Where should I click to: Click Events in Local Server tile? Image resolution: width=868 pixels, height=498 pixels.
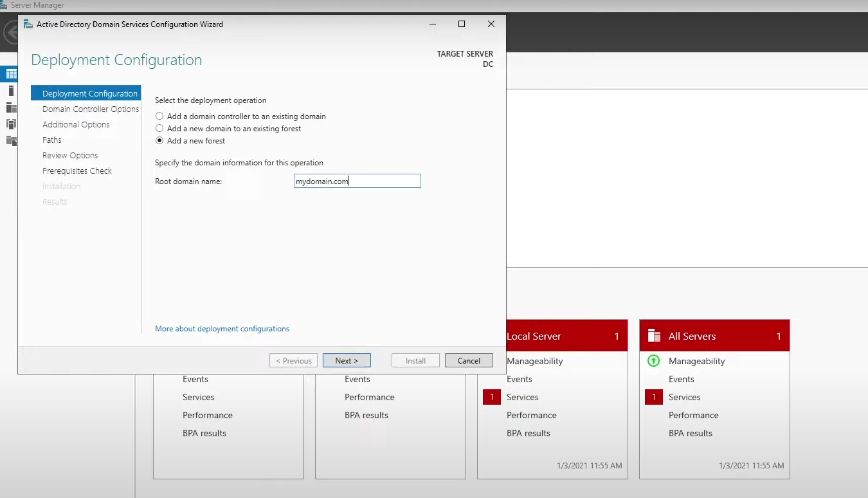520,379
